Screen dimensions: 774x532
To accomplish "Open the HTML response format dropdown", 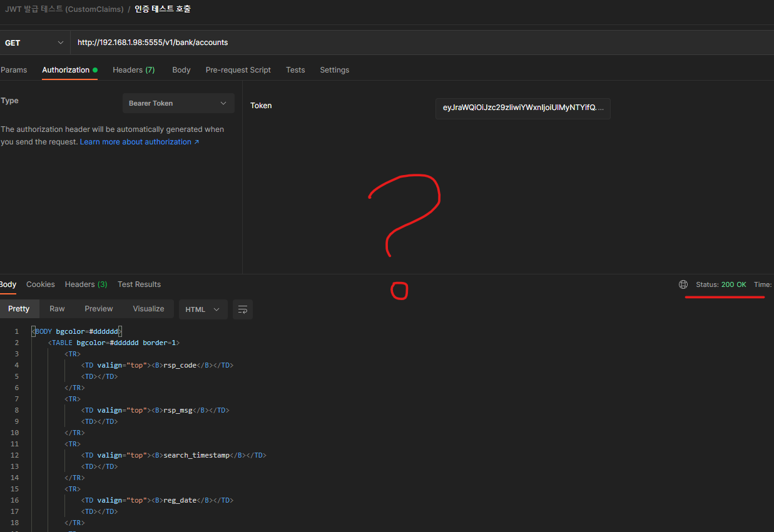I will coord(203,309).
